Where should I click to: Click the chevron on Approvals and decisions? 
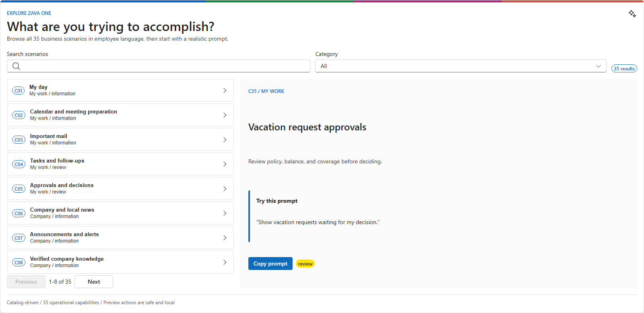(225, 189)
